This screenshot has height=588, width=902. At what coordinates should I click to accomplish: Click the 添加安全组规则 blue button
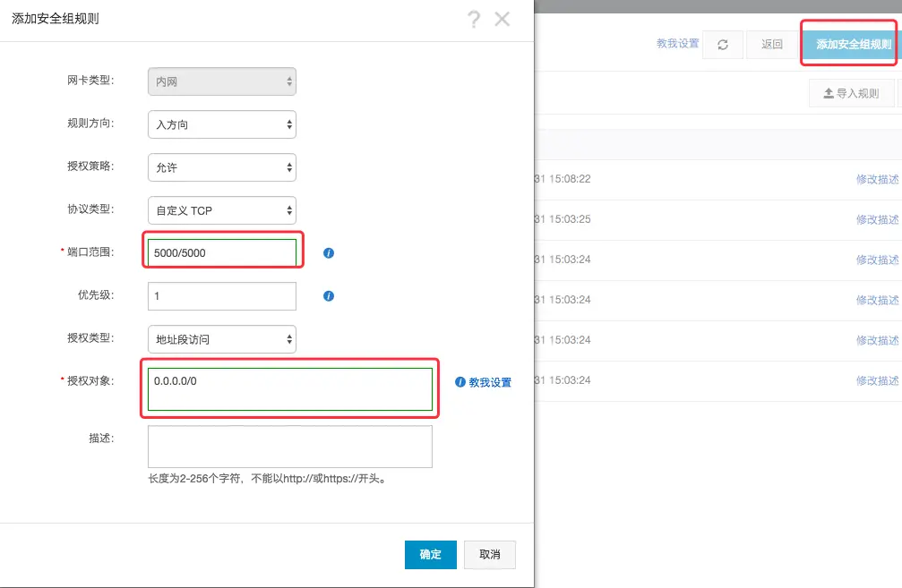(850, 44)
